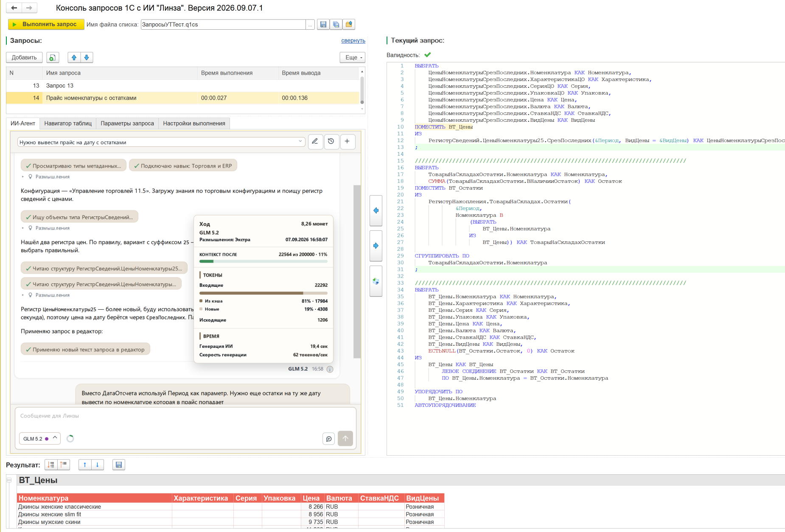Rename the chat using the pencil icon
The width and height of the screenshot is (785, 532).
tap(315, 141)
